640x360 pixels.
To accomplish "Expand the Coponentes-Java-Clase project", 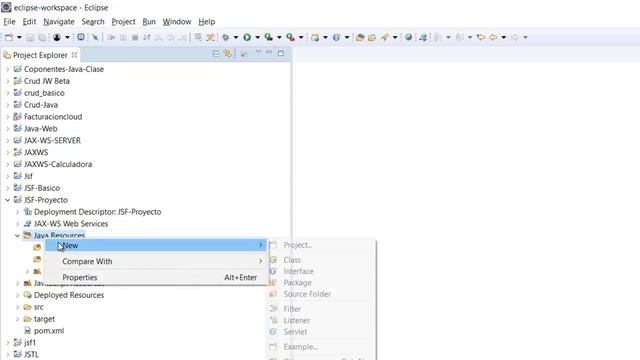I will pos(7,69).
